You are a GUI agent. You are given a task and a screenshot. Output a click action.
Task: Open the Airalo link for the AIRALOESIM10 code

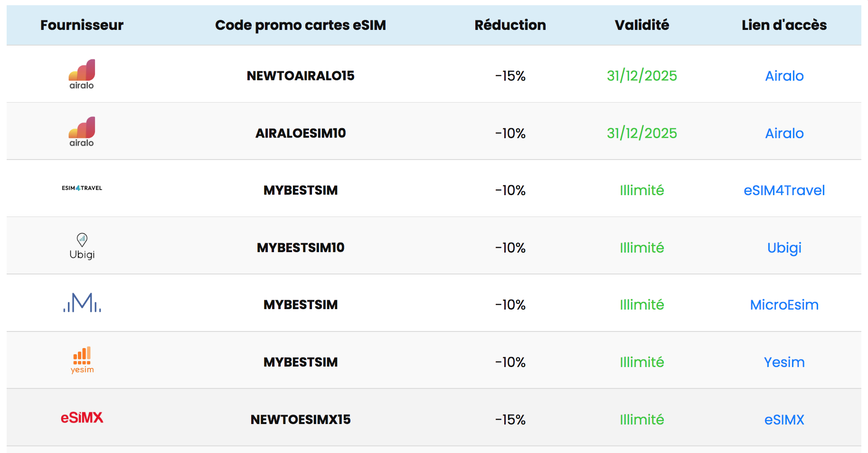pos(784,133)
